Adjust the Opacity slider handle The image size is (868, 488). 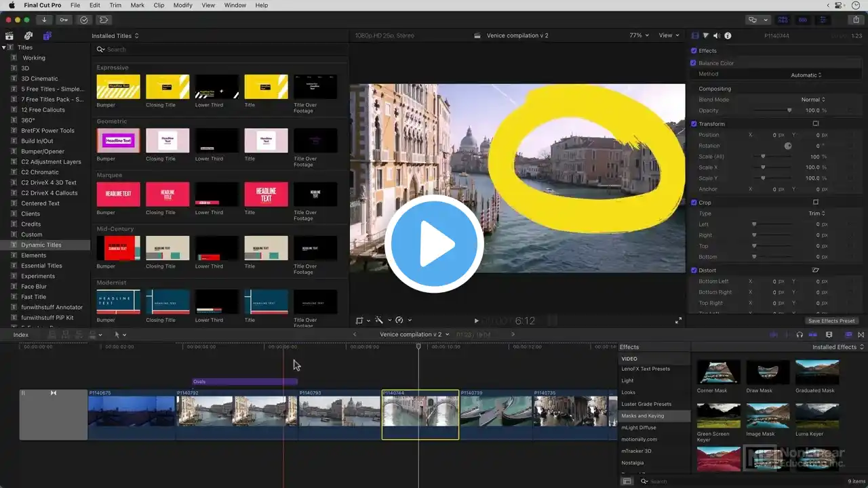click(789, 110)
